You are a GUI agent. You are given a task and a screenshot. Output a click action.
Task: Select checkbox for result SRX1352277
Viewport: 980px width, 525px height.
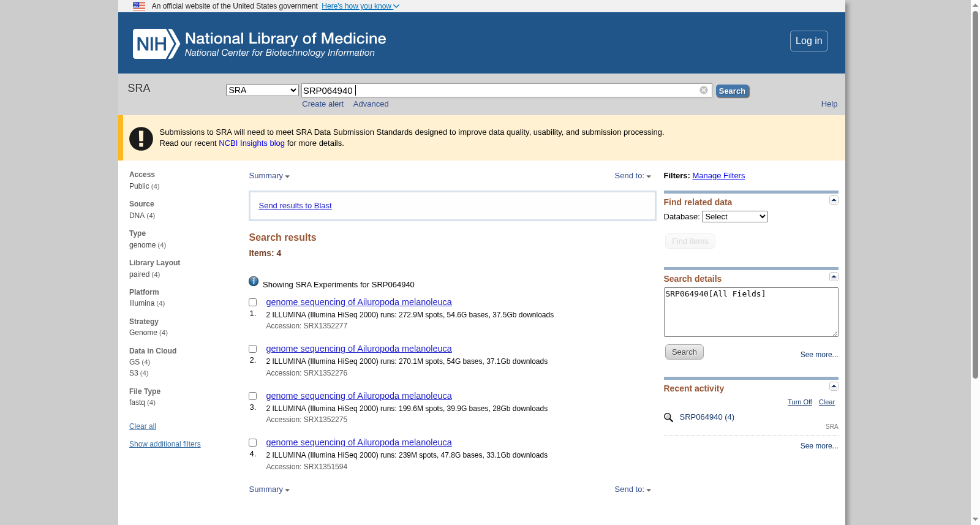(x=252, y=303)
